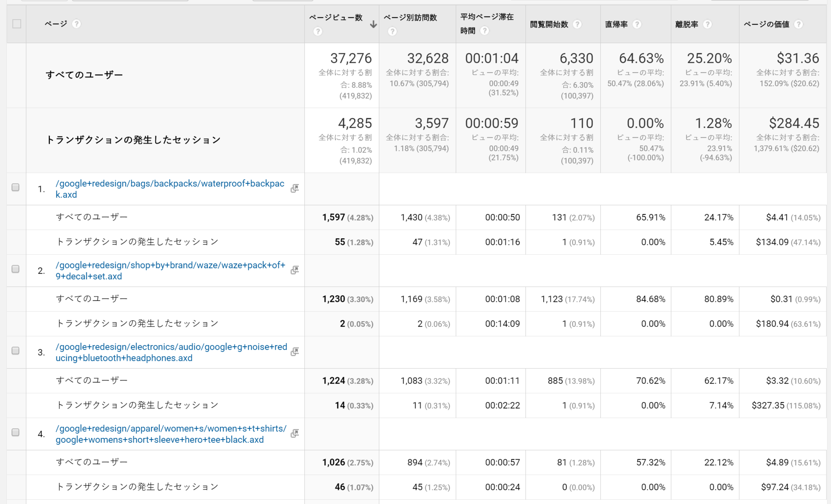Check row 4 womens tee checkbox

pos(16,432)
